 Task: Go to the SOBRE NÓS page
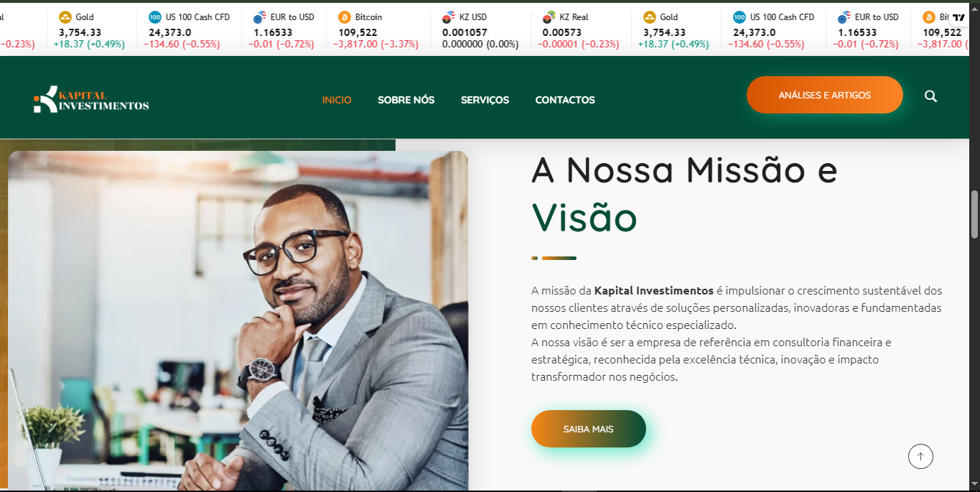pyautogui.click(x=406, y=100)
